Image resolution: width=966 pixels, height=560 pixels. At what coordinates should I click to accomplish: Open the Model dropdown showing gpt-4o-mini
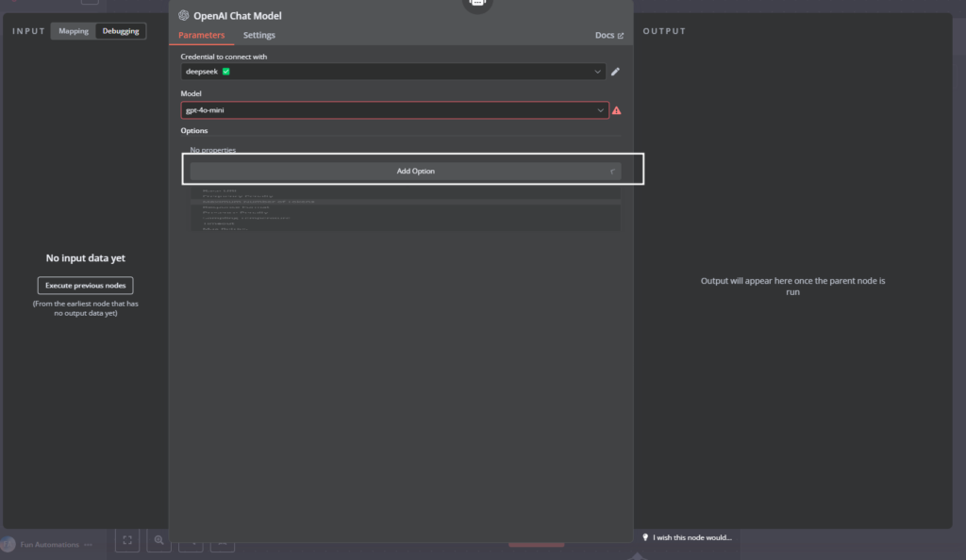(394, 110)
